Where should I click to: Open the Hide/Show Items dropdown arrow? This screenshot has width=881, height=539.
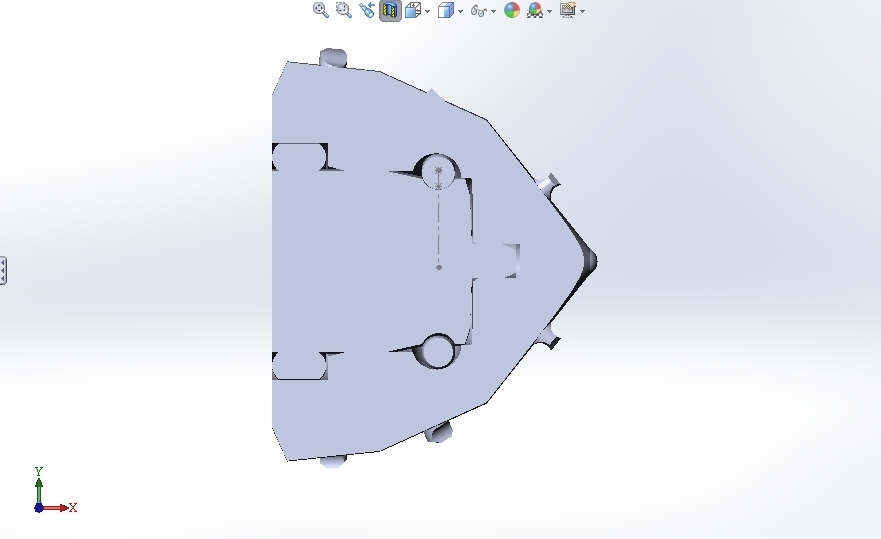[x=494, y=11]
